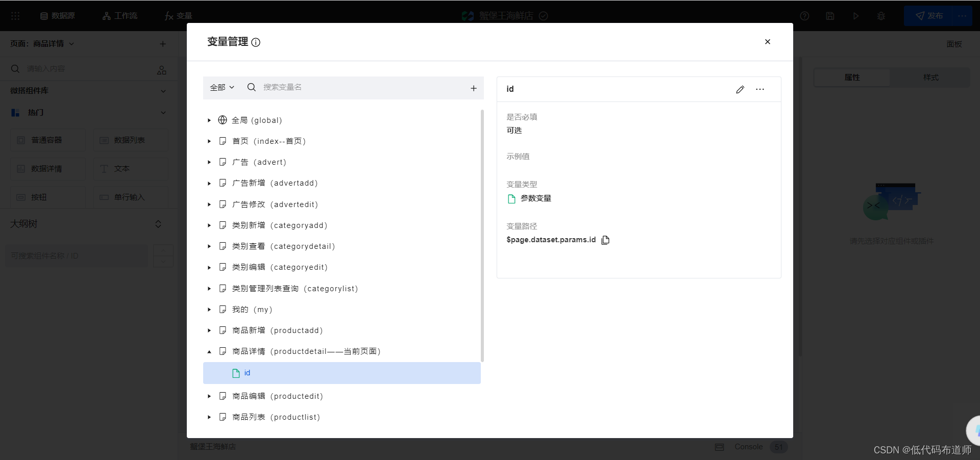980x460 pixels.
Task: Click the variable tree scrollbar
Action: coord(482,236)
